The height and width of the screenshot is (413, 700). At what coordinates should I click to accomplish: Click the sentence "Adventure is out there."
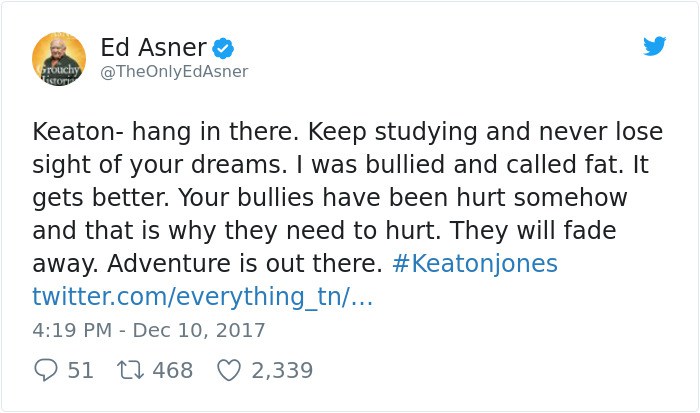[245, 263]
